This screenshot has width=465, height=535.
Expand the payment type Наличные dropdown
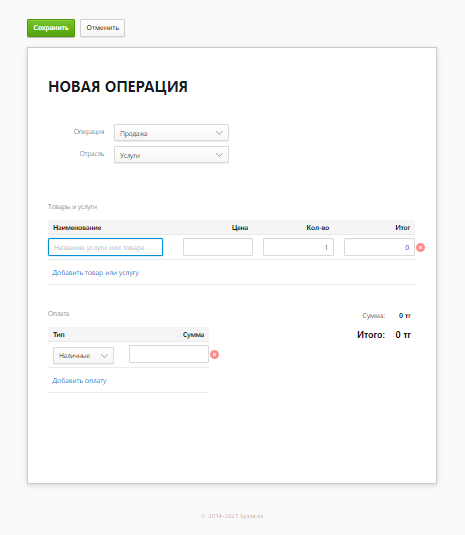pyautogui.click(x=83, y=356)
